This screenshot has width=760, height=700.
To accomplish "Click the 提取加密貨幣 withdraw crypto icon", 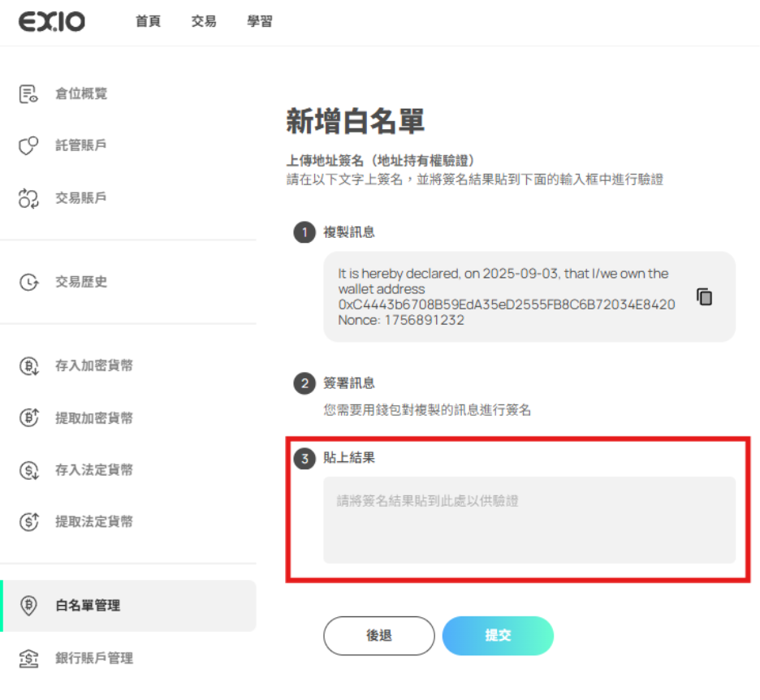I will click(x=28, y=418).
